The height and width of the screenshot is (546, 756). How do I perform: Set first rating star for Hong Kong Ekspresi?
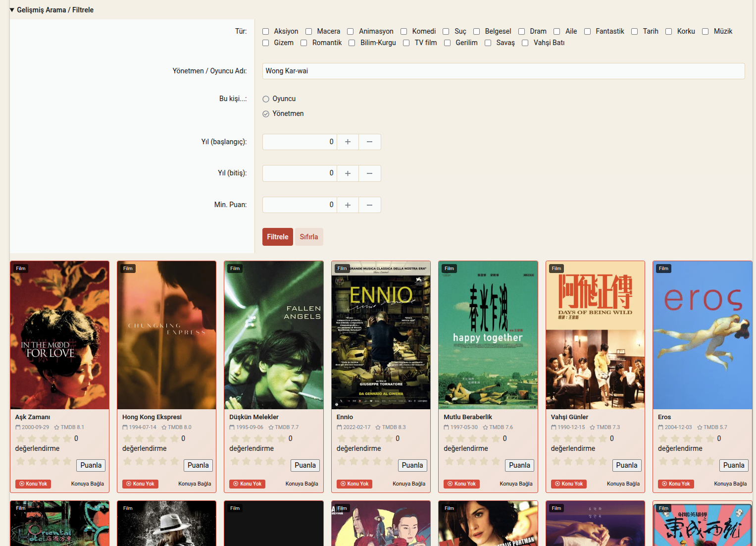coord(128,461)
